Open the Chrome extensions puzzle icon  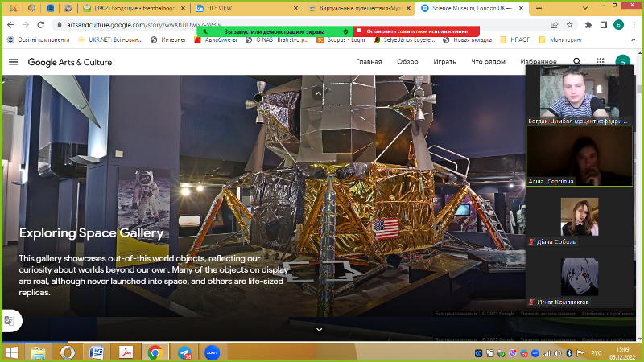click(588, 25)
